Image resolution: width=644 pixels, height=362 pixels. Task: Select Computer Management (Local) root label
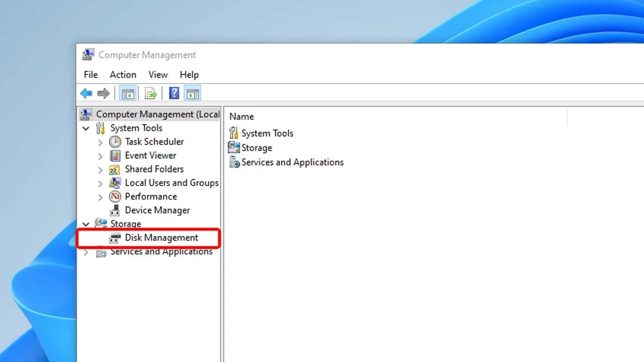pyautogui.click(x=158, y=114)
